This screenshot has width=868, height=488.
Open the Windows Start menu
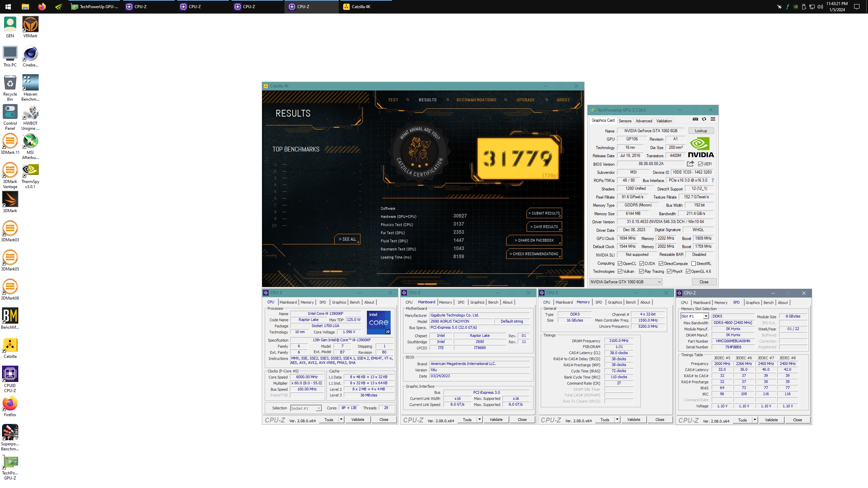coord(8,6)
